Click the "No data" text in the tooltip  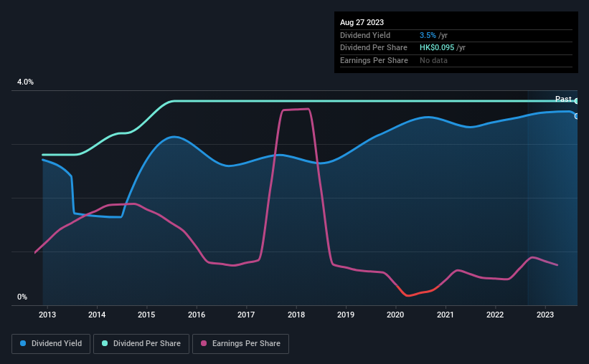tap(433, 61)
